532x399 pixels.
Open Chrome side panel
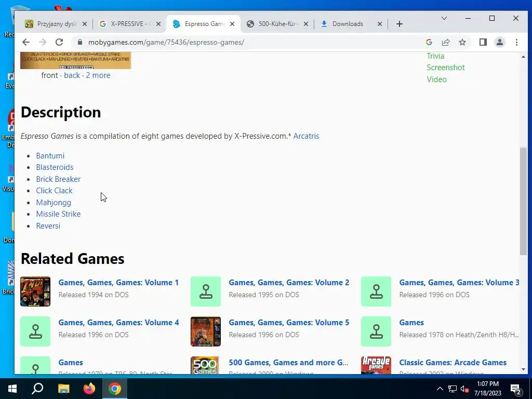point(483,42)
